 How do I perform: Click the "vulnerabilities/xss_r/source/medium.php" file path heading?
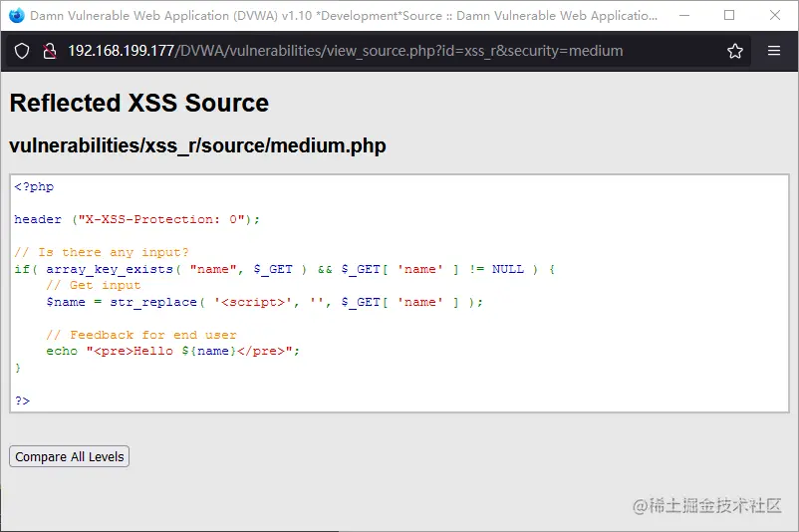tap(197, 145)
